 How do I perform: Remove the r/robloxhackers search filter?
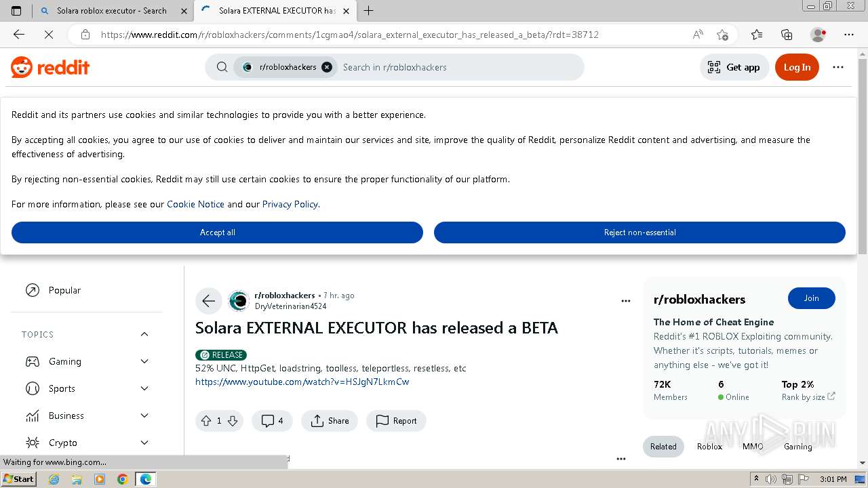click(327, 67)
